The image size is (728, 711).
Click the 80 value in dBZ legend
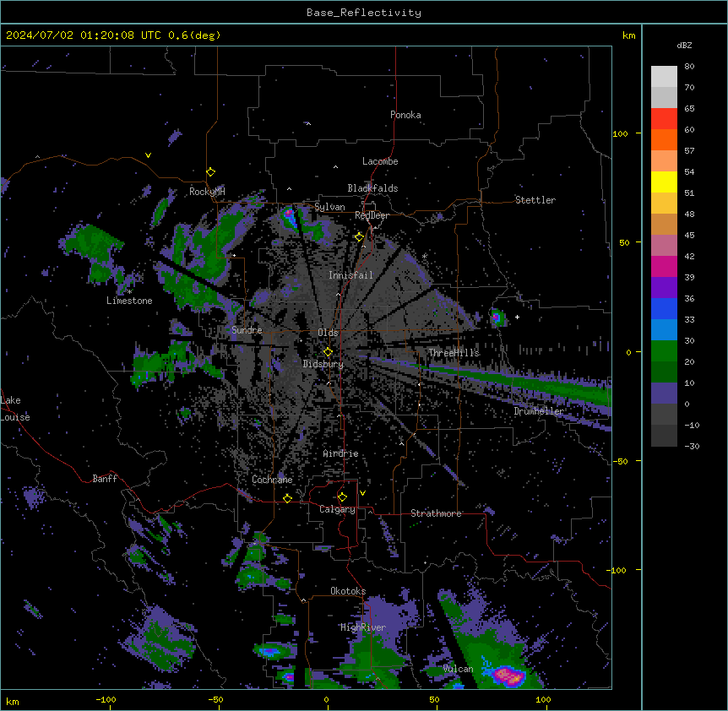pos(689,67)
